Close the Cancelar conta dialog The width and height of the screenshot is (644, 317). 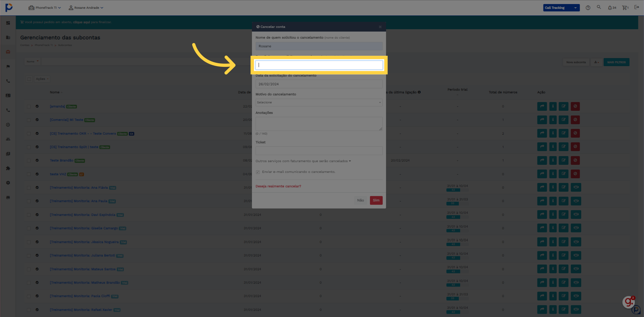pyautogui.click(x=380, y=27)
